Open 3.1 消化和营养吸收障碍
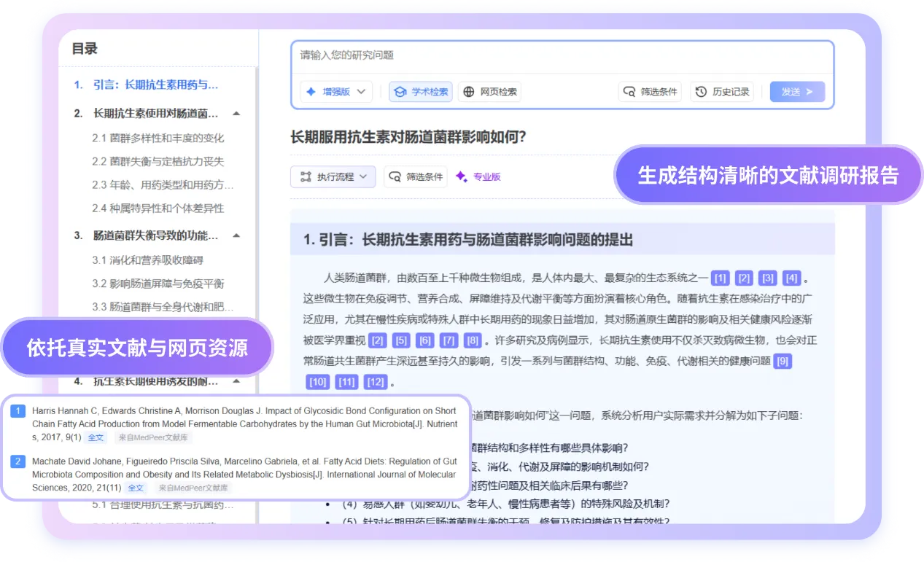 tap(148, 260)
